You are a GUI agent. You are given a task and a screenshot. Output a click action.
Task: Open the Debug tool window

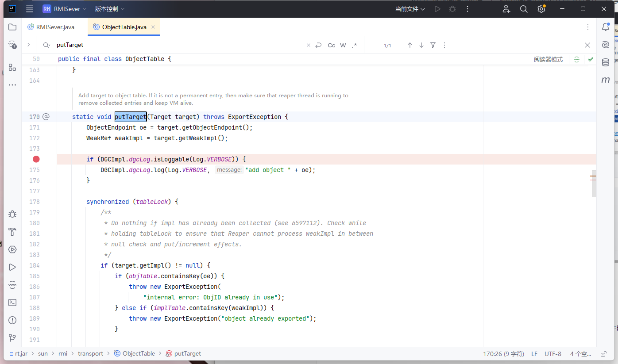click(x=12, y=214)
